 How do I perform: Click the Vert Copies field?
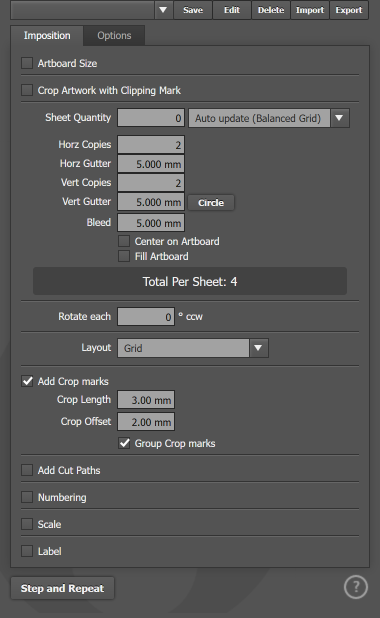pos(151,182)
